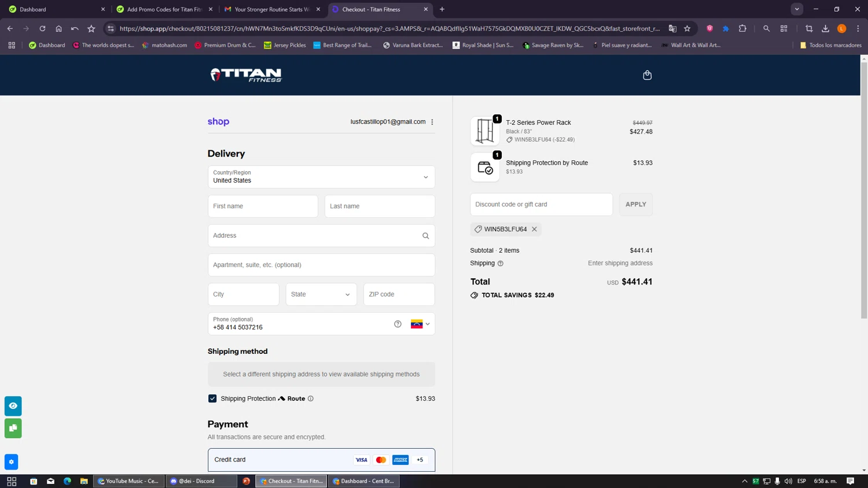Open the Route shipping protection info icon
The height and width of the screenshot is (488, 868).
(311, 398)
